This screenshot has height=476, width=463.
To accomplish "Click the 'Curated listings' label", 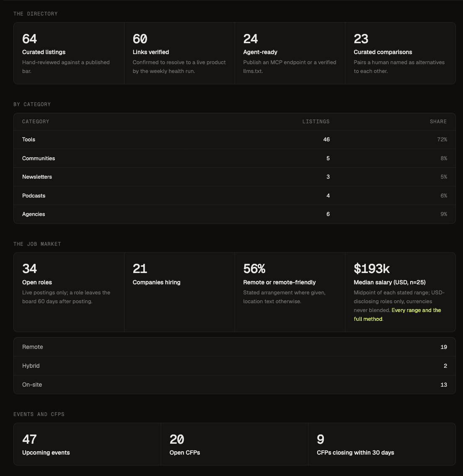I will 44,52.
